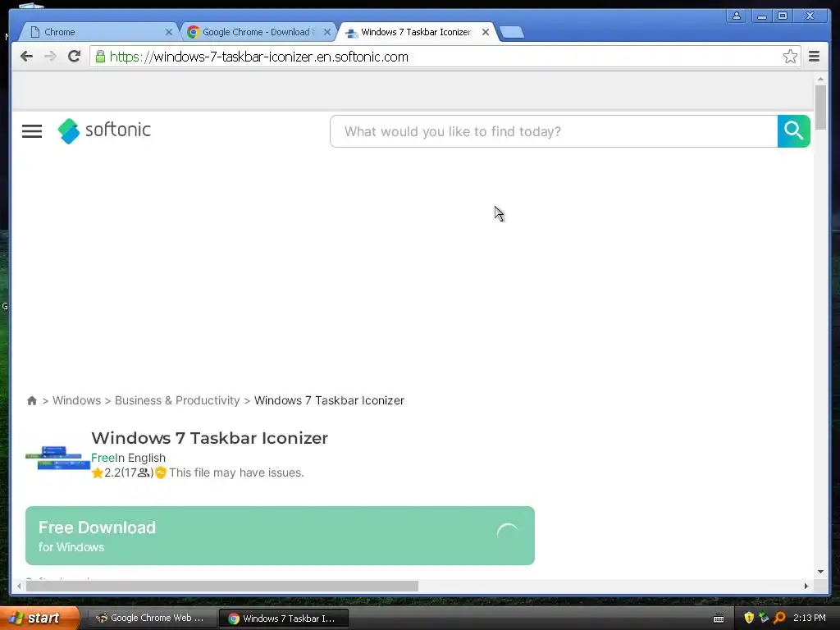
Task: Click the Windows 7 Taskbar Iconizer heading
Action: pyautogui.click(x=209, y=438)
